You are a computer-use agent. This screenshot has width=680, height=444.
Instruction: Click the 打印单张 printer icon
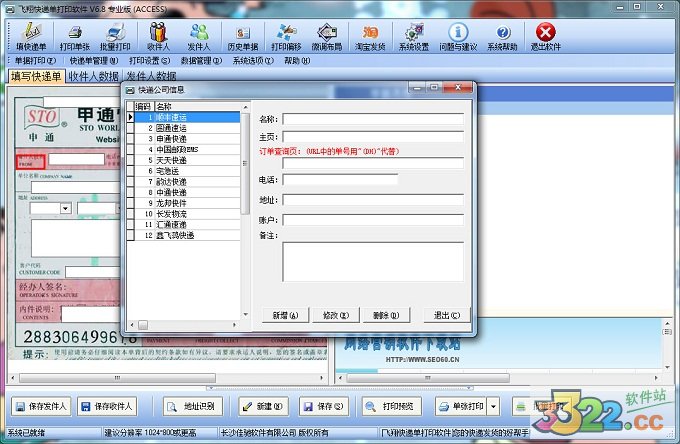point(75,36)
